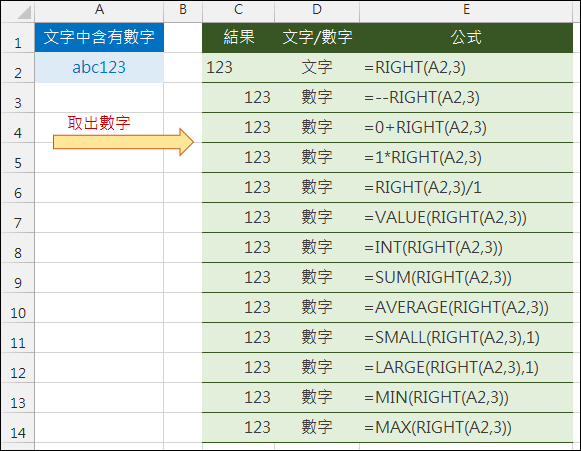This screenshot has height=451, width=581.
Task: Click the 123 result in row 10
Action: coord(238,308)
